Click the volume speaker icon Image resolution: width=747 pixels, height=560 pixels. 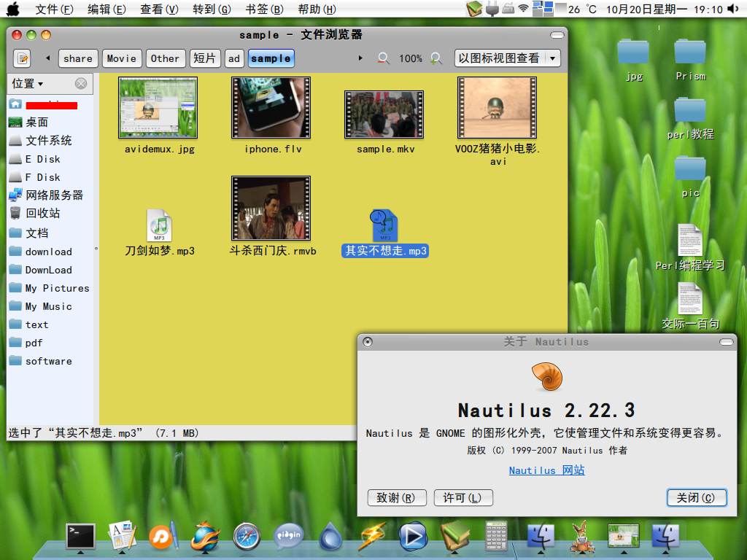[x=732, y=9]
